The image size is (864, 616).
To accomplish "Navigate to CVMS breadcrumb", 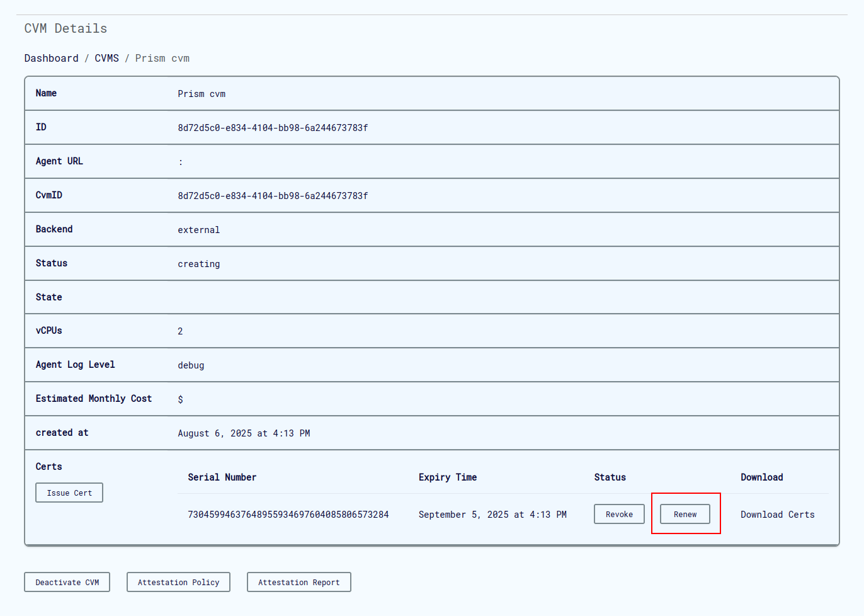I will pyautogui.click(x=106, y=58).
